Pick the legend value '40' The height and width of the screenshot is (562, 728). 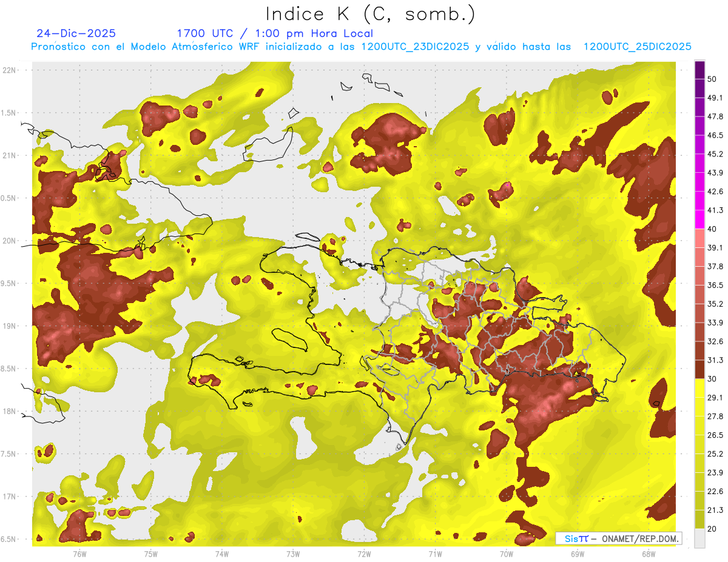[x=713, y=229]
